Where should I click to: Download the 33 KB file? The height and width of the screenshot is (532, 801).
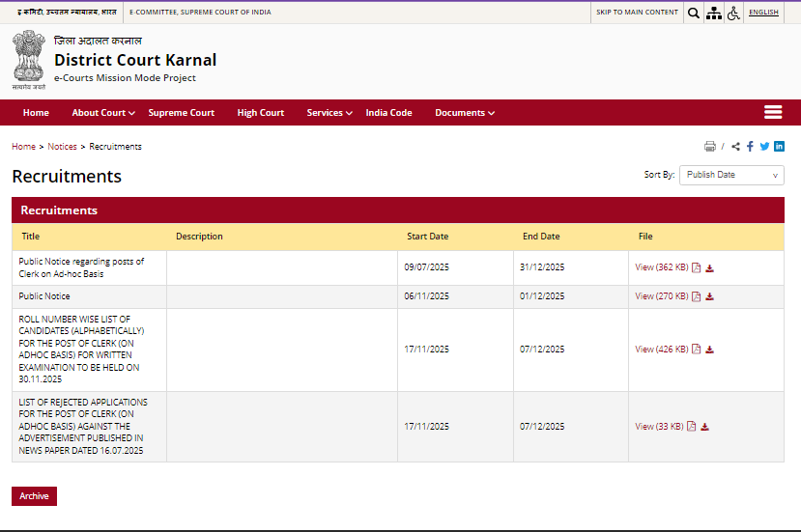704,427
